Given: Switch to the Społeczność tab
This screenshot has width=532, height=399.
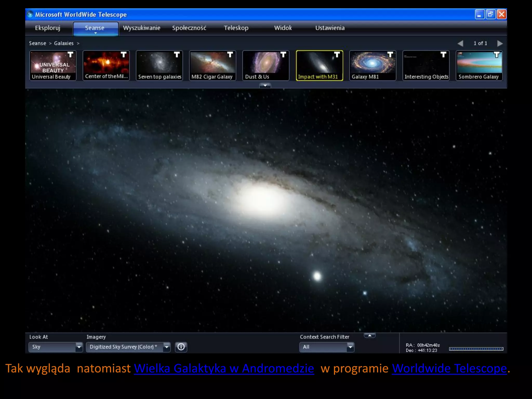Looking at the screenshot, I should tap(189, 28).
